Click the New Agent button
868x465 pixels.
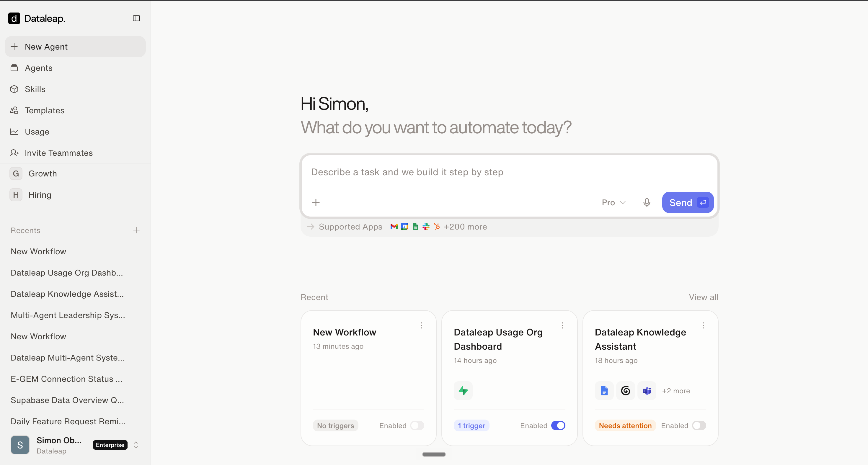pyautogui.click(x=75, y=46)
